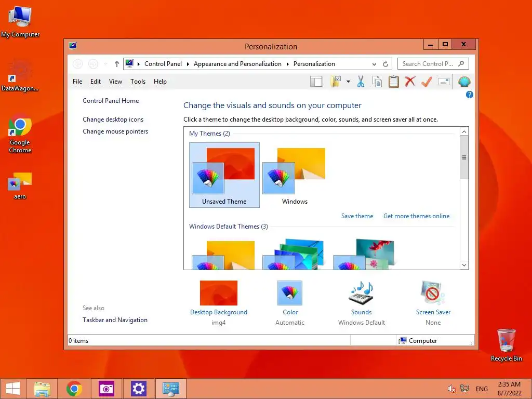The image size is (532, 399).
Task: Open the Help menu
Action: (x=160, y=82)
